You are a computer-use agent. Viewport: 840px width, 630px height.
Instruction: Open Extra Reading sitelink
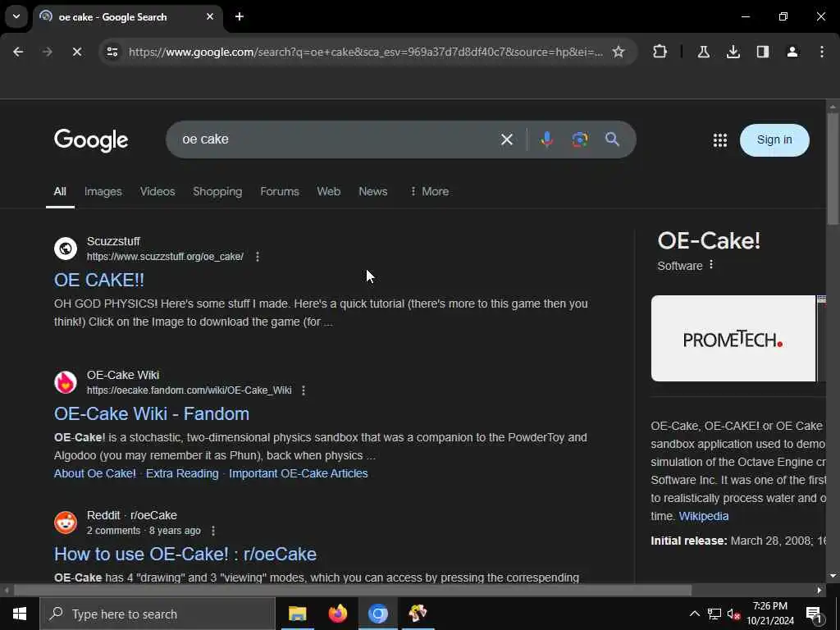[182, 473]
